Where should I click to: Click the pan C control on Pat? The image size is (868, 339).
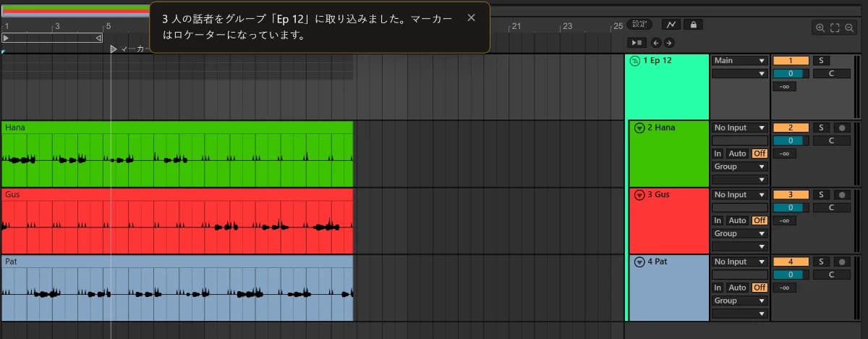click(x=831, y=275)
